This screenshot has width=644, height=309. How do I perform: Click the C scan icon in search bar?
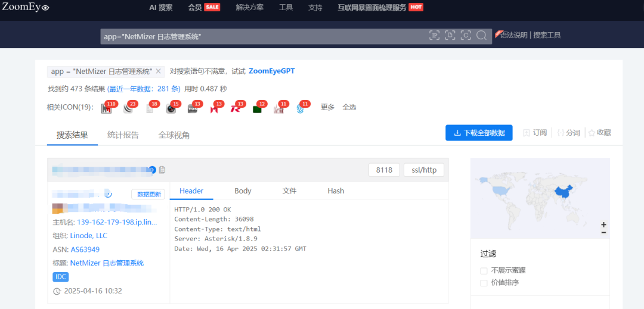point(466,35)
